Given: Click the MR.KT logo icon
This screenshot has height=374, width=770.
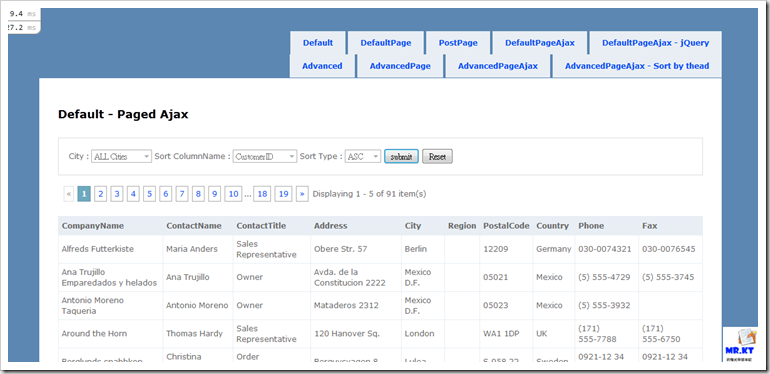Looking at the screenshot, I should click(739, 344).
